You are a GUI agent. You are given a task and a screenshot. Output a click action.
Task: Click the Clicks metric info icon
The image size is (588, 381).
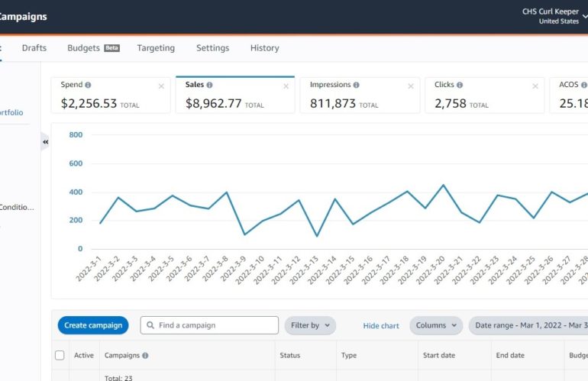[x=459, y=86]
